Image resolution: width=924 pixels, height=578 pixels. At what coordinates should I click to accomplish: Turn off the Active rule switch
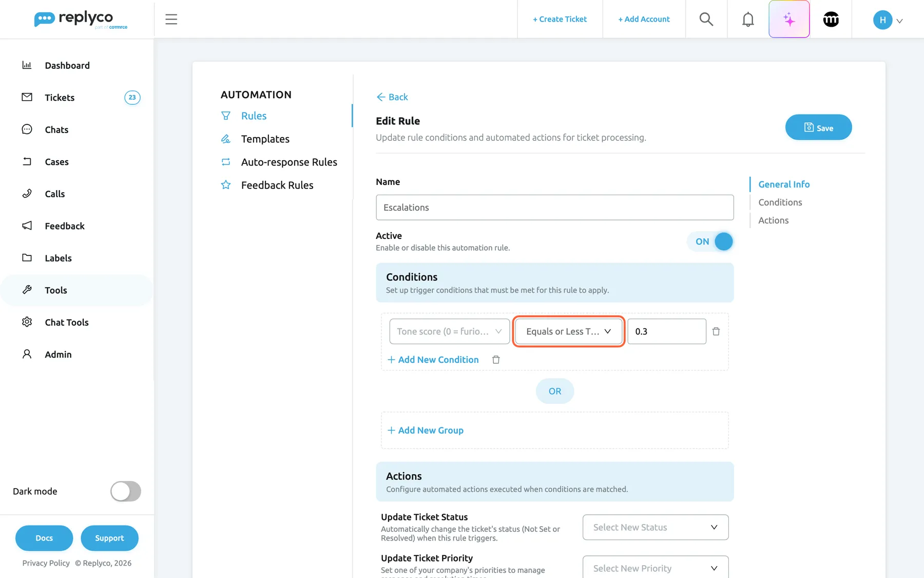[710, 241]
